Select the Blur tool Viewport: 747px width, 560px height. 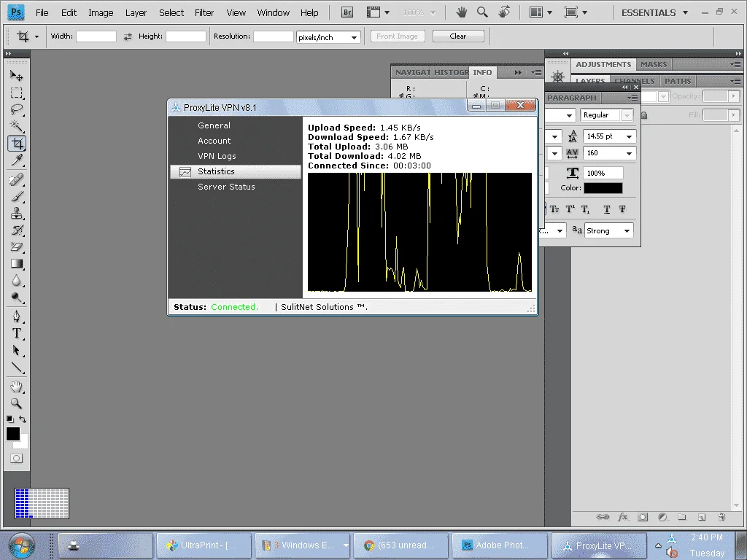(17, 281)
